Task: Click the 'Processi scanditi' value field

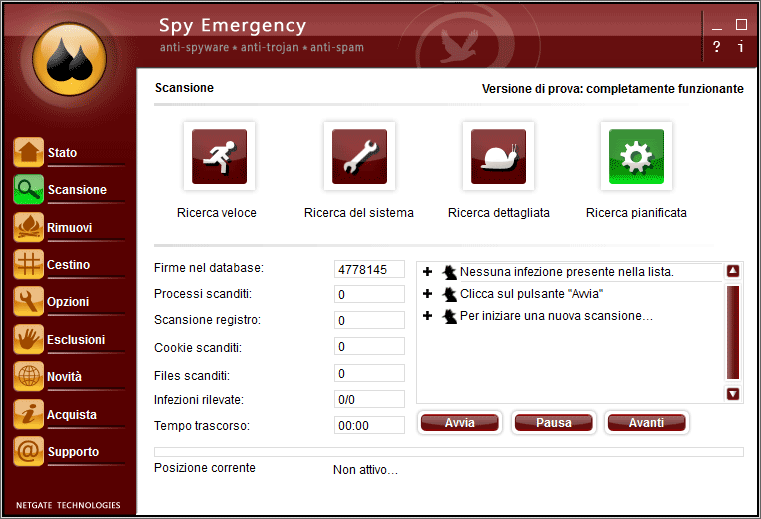Action: [369, 294]
